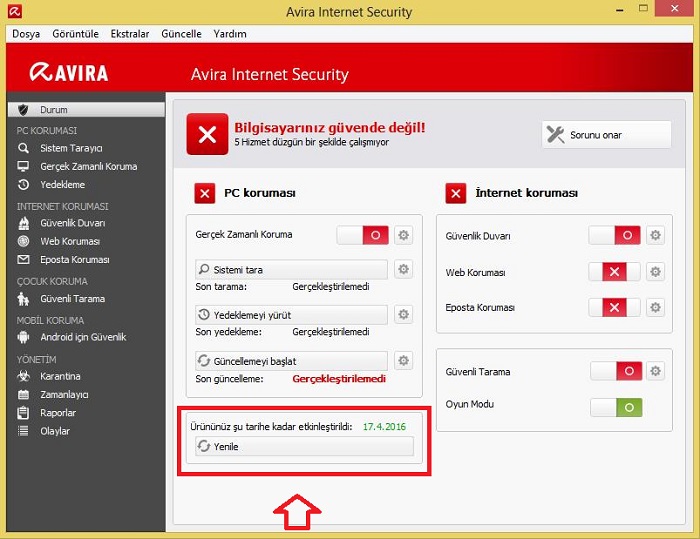This screenshot has width=700, height=539.
Task: Click the activation date 17.4.2016
Action: (x=384, y=426)
